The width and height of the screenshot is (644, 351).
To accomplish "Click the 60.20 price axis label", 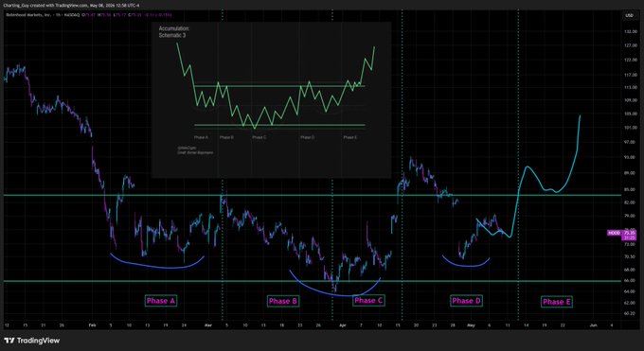I will 631,313.
